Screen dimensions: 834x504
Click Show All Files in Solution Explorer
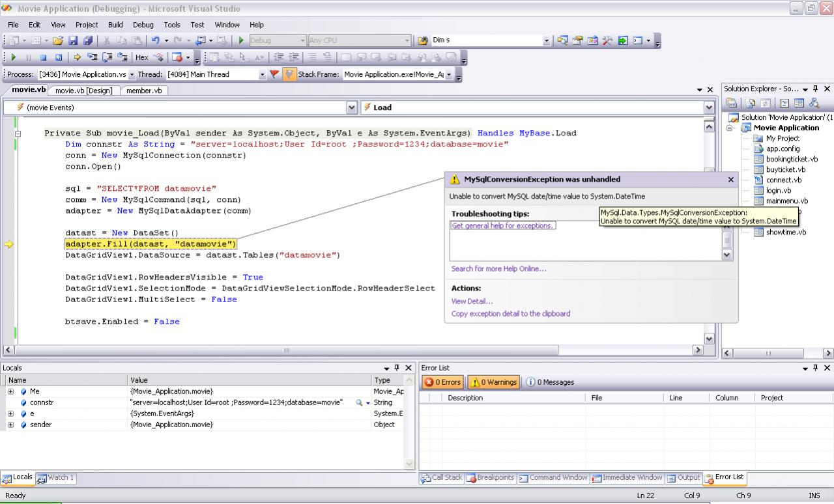click(751, 103)
